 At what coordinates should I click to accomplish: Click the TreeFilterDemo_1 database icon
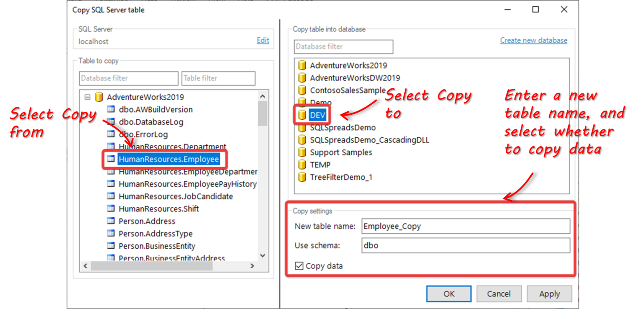click(x=302, y=177)
